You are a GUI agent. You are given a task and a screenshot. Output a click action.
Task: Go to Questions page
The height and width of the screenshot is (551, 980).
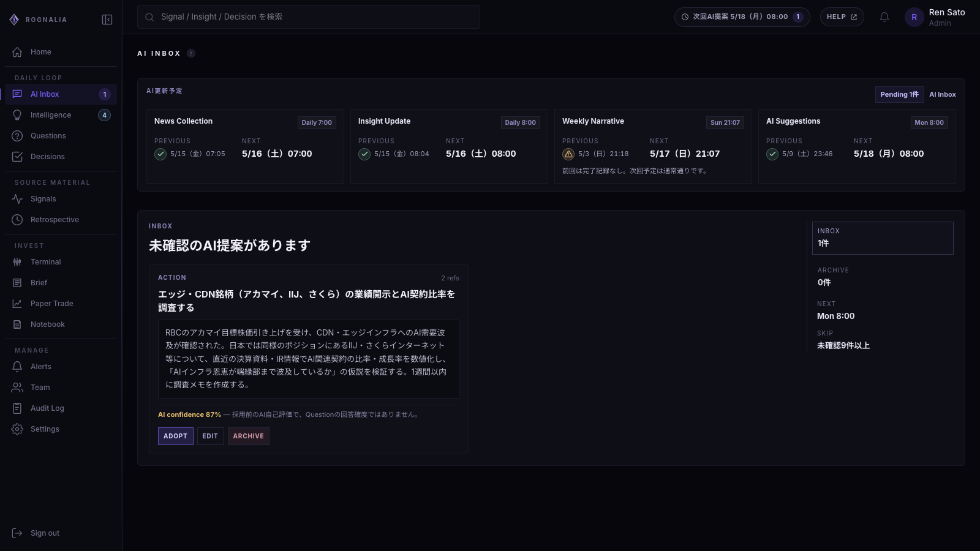pos(61,136)
